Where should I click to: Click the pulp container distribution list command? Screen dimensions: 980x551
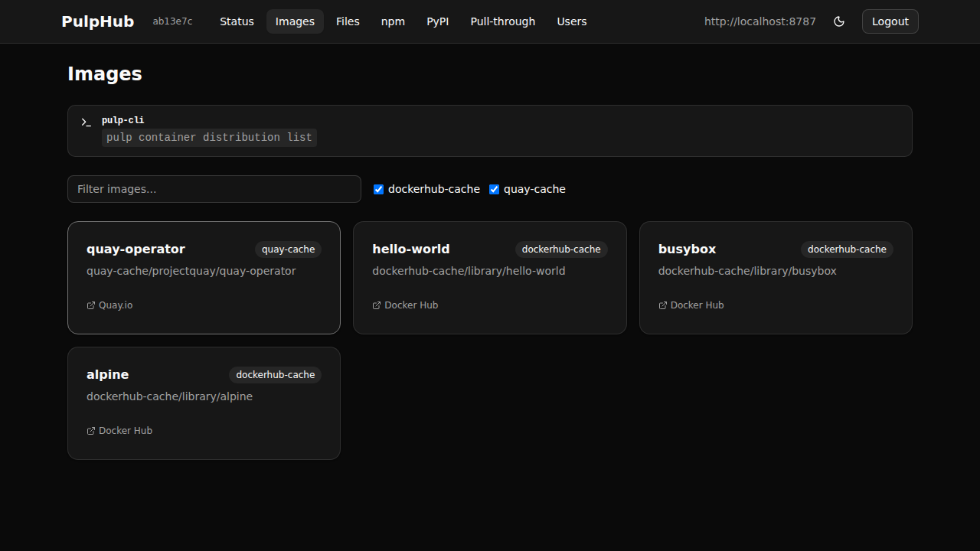tap(209, 138)
